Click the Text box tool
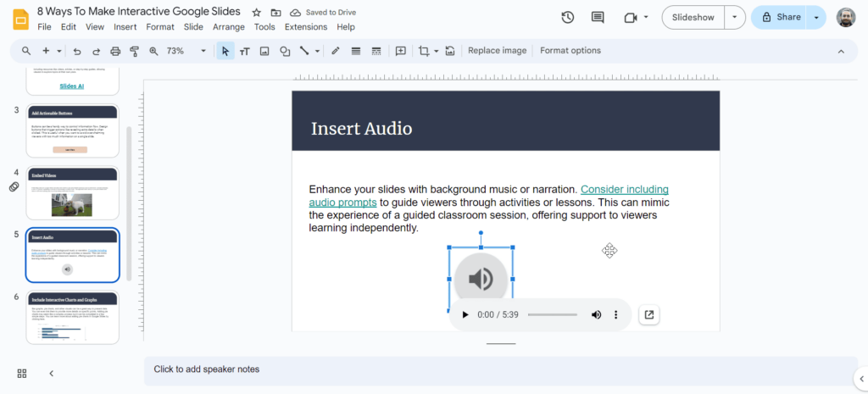Image resolution: width=868 pixels, height=394 pixels. (245, 51)
